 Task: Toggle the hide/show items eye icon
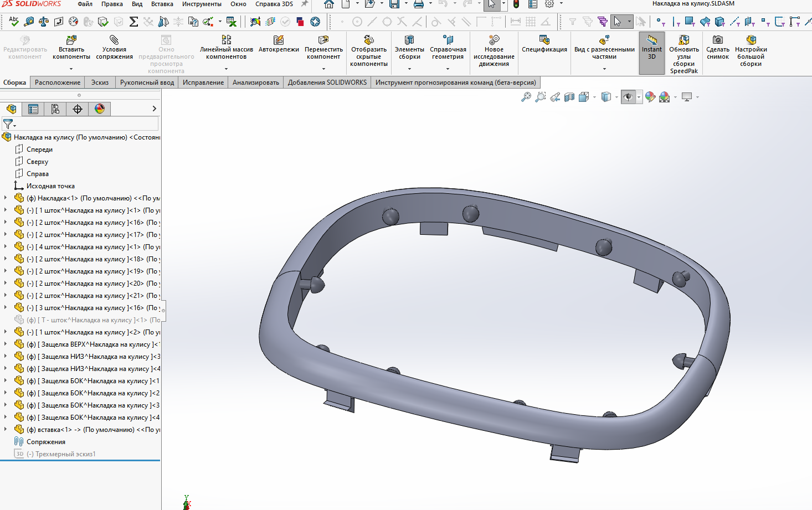click(x=628, y=97)
